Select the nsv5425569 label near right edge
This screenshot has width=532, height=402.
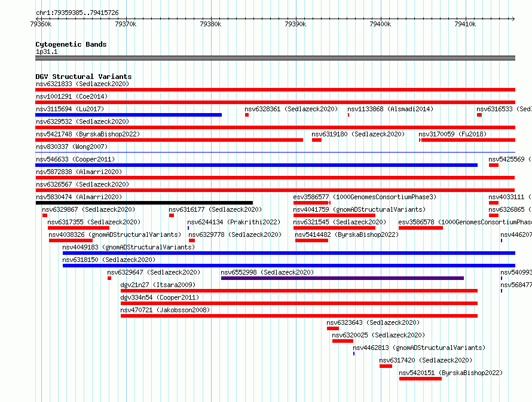coord(510,159)
